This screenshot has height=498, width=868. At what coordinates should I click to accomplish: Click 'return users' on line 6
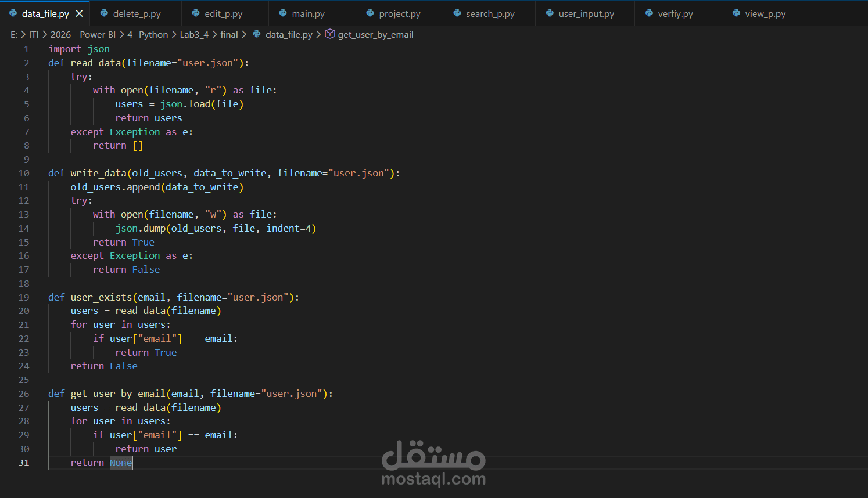(149, 118)
